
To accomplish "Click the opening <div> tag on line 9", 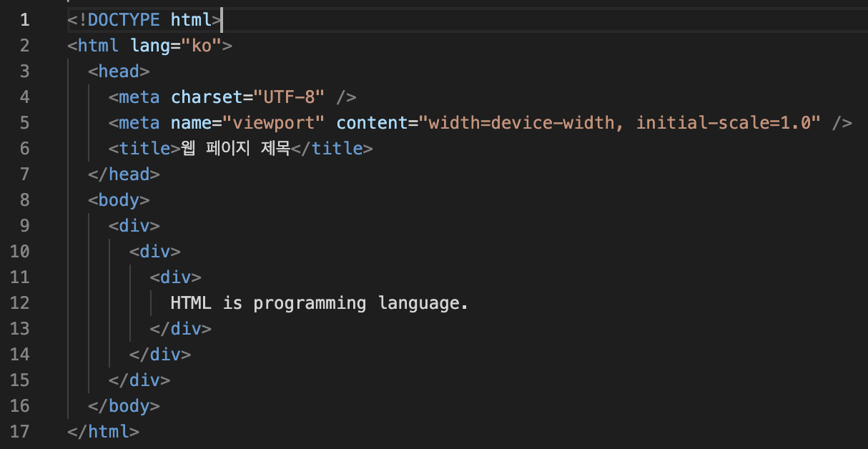I will [134, 226].
